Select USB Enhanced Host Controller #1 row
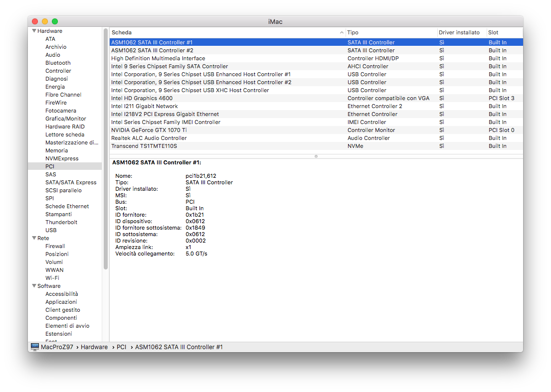The height and width of the screenshot is (392, 551). pos(316,74)
